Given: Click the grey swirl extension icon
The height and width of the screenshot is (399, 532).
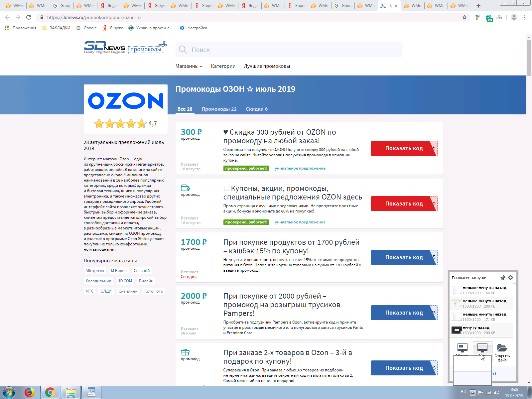Looking at the screenshot, I should pyautogui.click(x=499, y=17).
